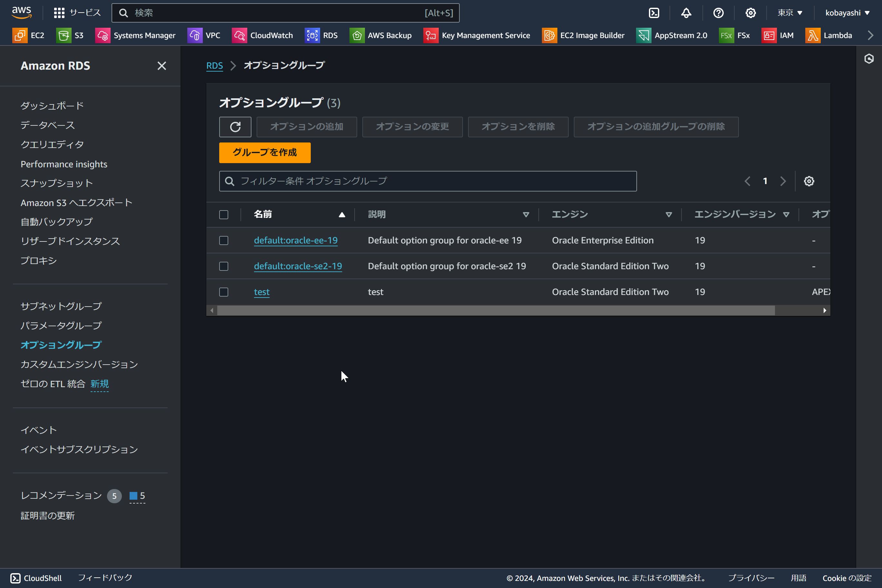The image size is (882, 588).
Task: Open the default:oracle-se2-19 option group link
Action: pyautogui.click(x=298, y=266)
